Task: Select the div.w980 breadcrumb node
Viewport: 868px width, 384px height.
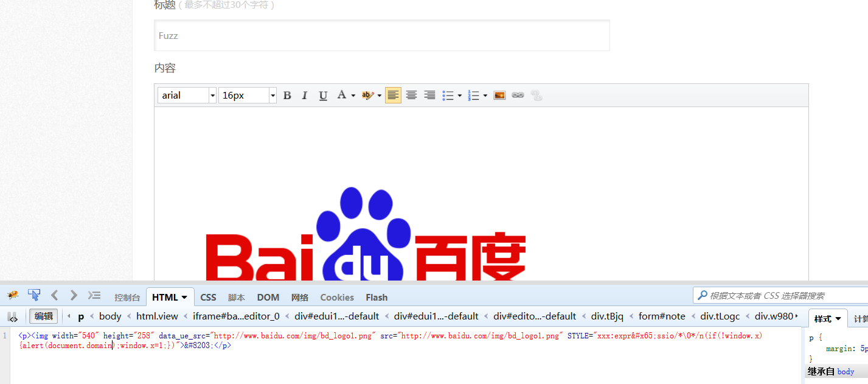Action: pos(774,316)
